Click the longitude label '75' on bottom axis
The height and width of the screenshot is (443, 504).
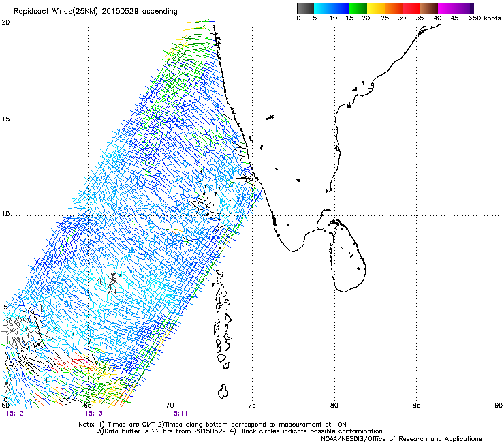[x=252, y=406]
